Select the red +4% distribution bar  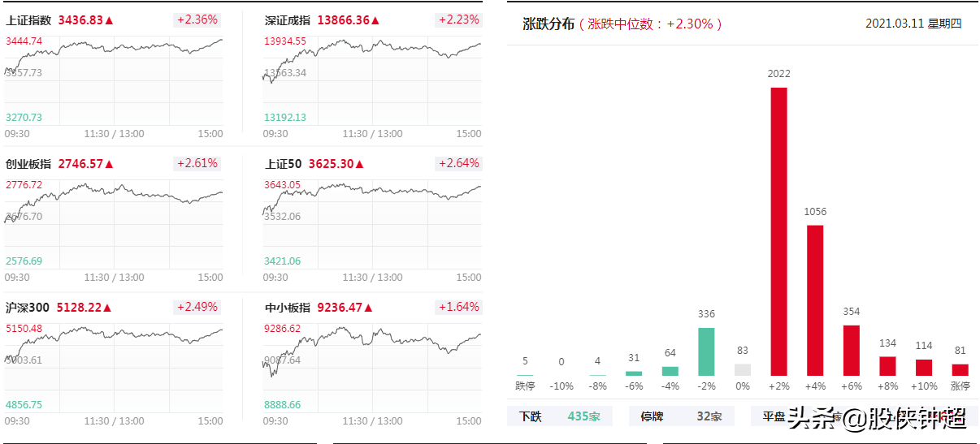click(x=815, y=300)
